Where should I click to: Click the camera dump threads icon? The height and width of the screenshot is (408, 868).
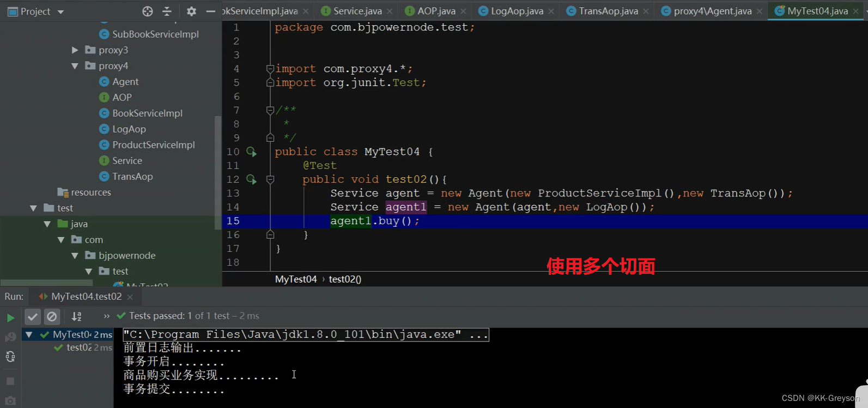point(10,401)
